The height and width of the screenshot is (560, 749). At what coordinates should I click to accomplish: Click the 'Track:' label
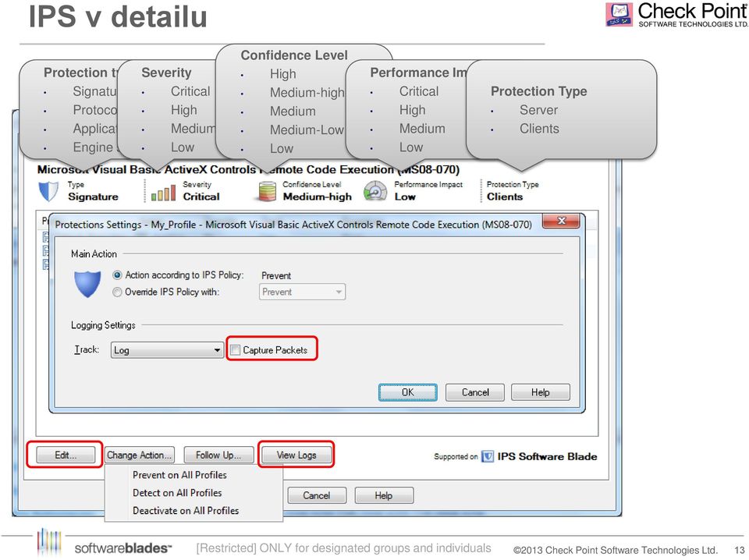[x=87, y=349]
